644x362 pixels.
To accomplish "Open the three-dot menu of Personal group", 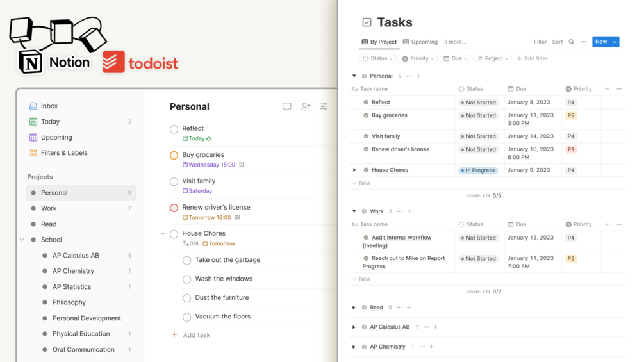I will [x=409, y=76].
